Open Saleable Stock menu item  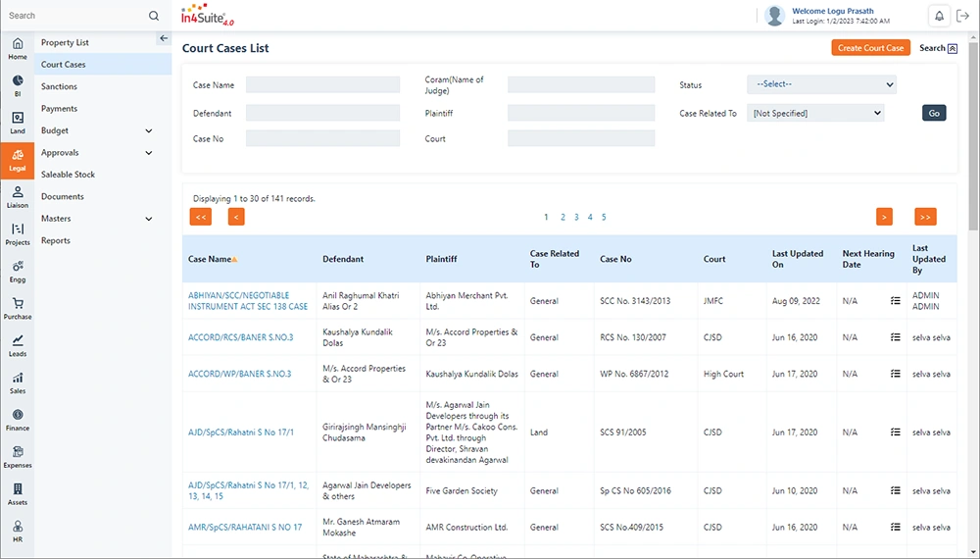(x=68, y=175)
